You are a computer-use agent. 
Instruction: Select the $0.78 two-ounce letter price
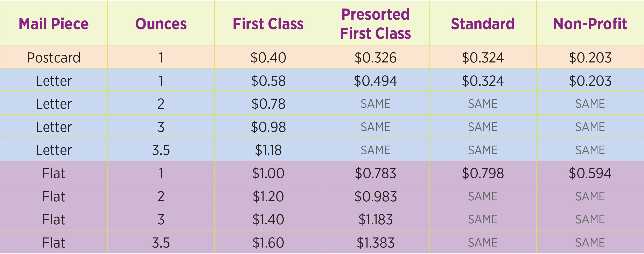pos(268,104)
